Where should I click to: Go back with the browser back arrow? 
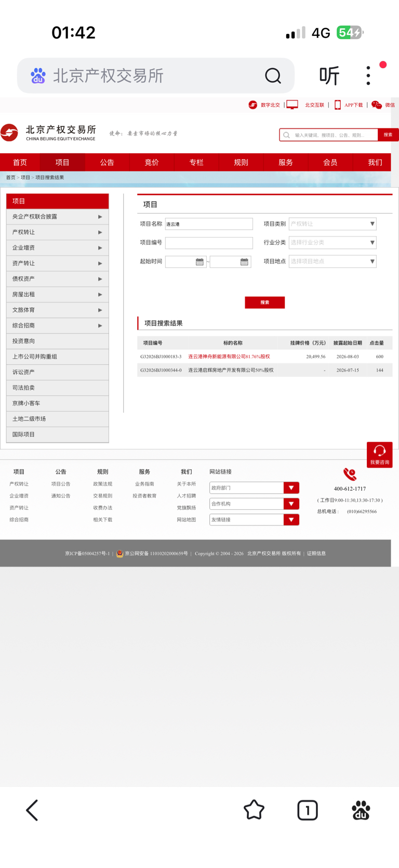pyautogui.click(x=32, y=810)
